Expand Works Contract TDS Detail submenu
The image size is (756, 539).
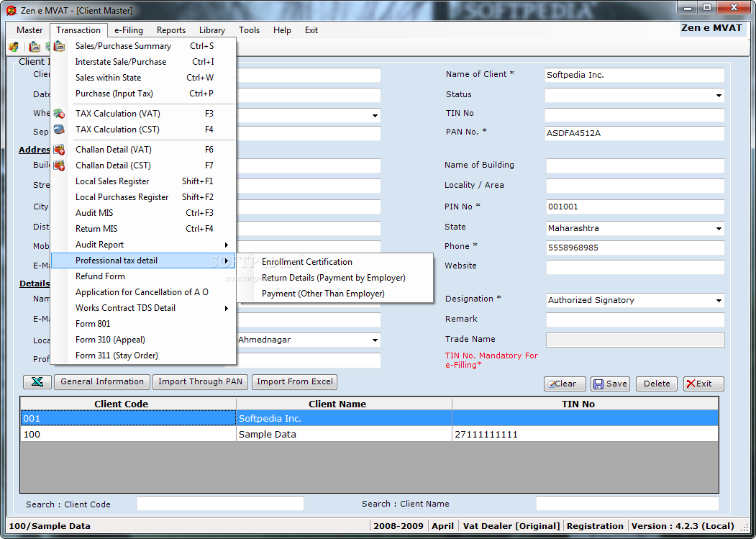tap(143, 308)
